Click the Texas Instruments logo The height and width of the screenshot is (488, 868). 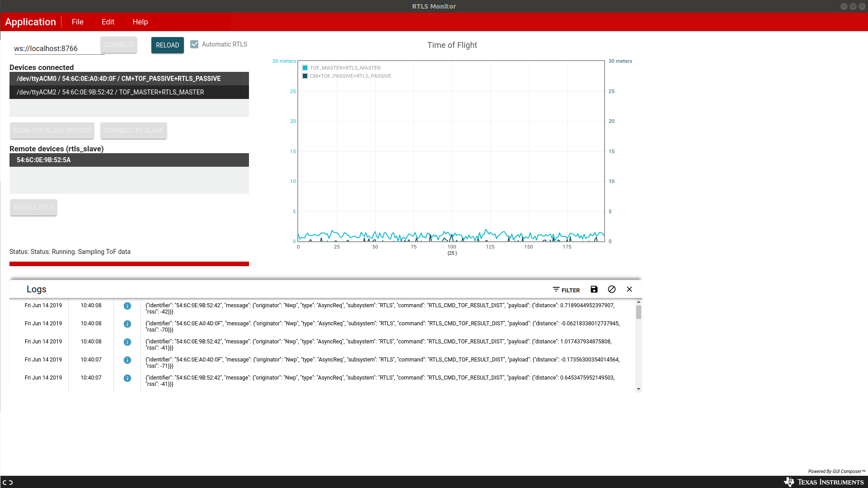[824, 482]
